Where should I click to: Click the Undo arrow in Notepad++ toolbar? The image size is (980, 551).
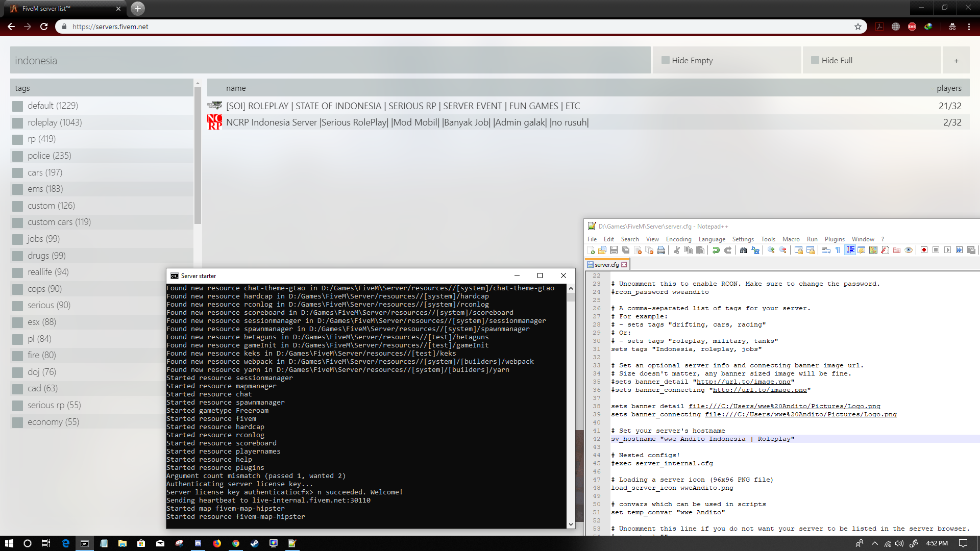tap(716, 250)
